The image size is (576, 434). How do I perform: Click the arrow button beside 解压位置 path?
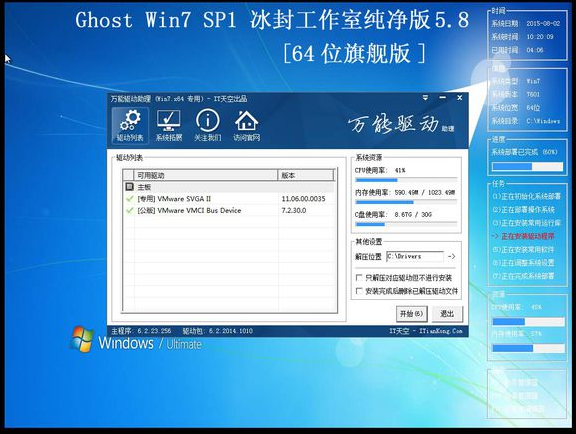click(x=452, y=256)
